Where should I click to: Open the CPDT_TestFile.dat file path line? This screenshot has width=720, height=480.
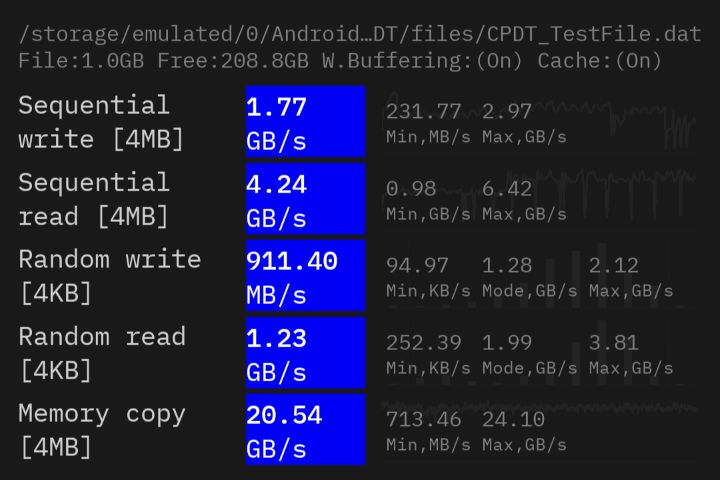pyautogui.click(x=360, y=34)
